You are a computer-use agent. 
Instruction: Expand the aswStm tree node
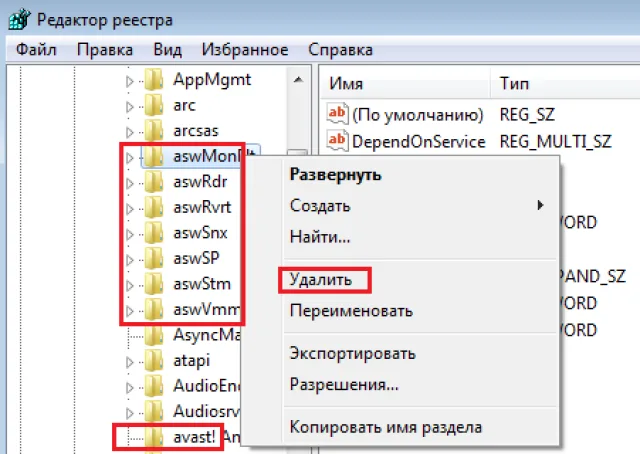point(130,286)
